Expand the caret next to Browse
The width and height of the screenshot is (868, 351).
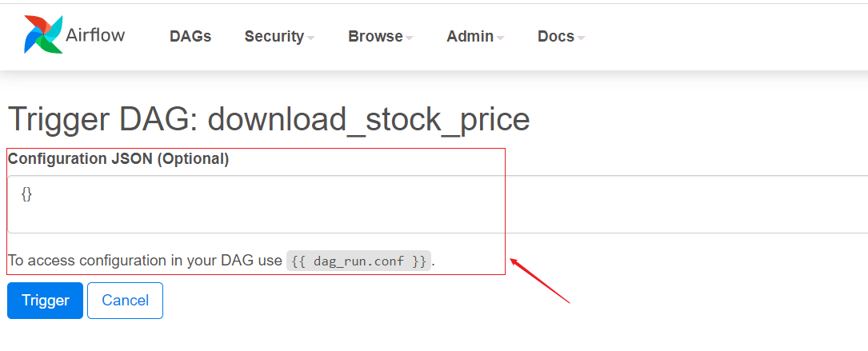(409, 38)
